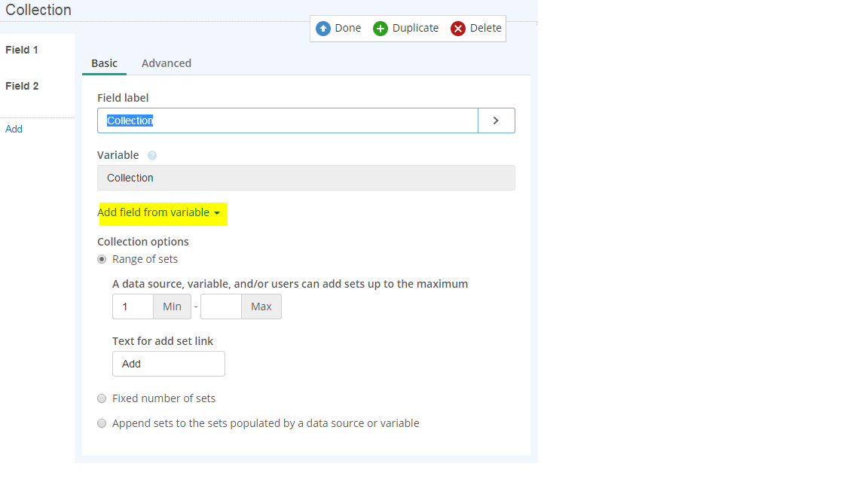
Task: Open Field 1 in the sidebar
Action: (x=22, y=50)
